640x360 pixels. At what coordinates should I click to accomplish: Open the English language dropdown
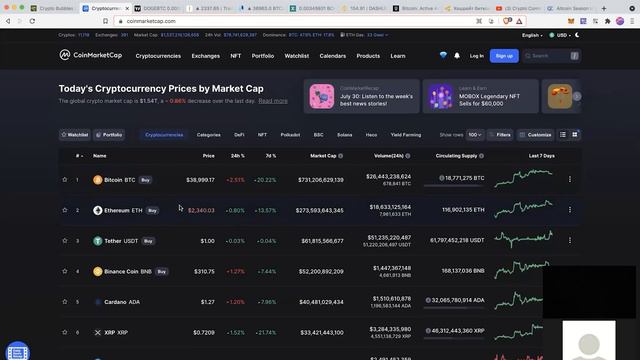tap(532, 35)
